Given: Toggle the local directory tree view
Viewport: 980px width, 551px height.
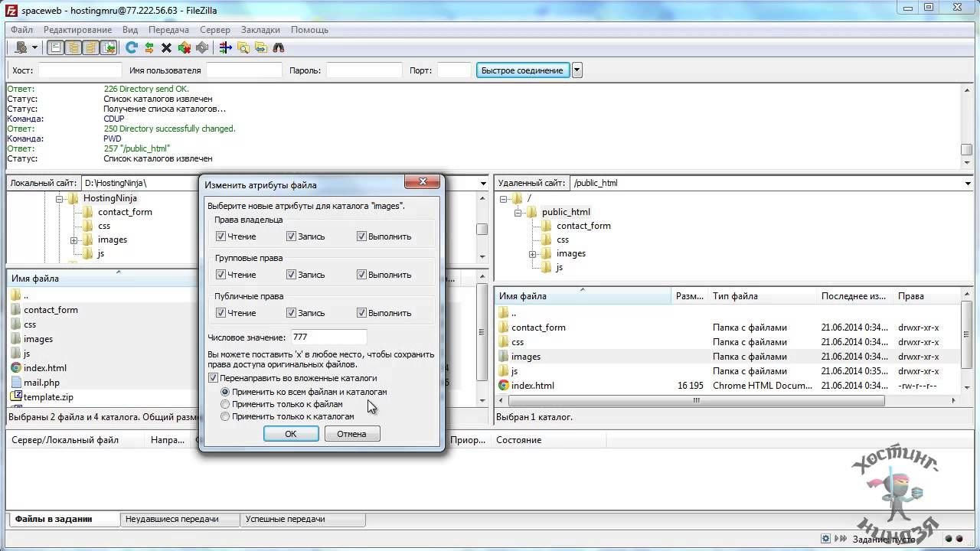Looking at the screenshot, I should pyautogui.click(x=73, y=47).
